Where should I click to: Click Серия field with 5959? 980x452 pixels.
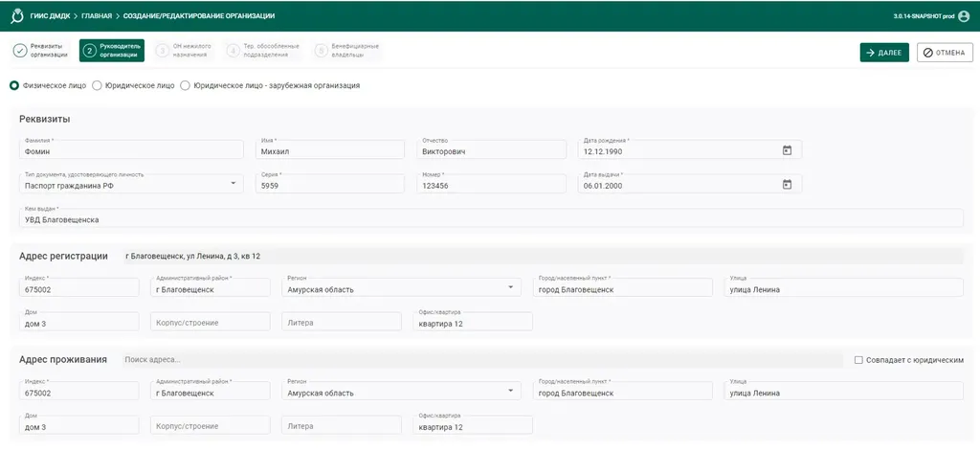[330, 183]
